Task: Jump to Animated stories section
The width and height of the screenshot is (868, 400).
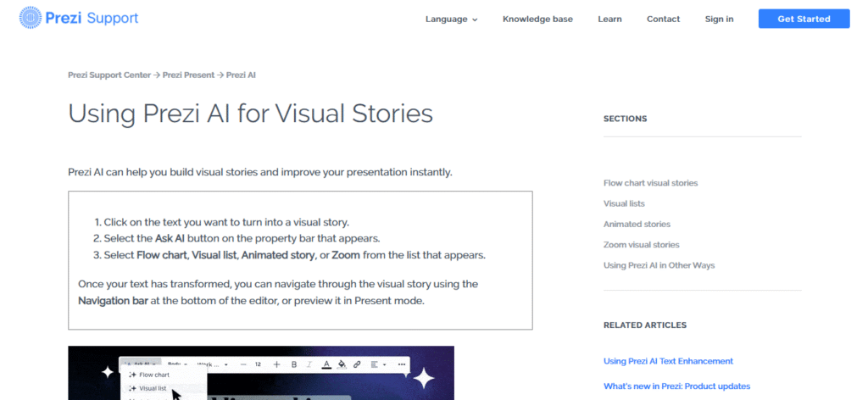Action: pyautogui.click(x=637, y=224)
